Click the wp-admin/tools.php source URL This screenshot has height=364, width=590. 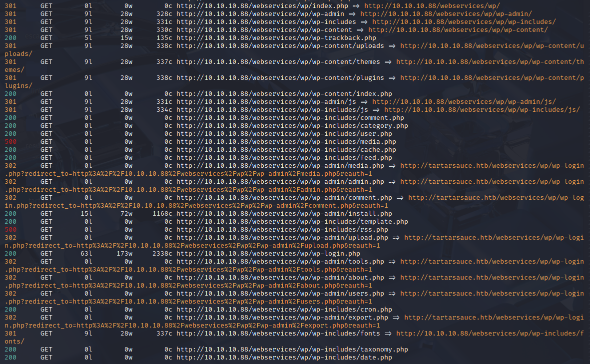tap(280, 261)
